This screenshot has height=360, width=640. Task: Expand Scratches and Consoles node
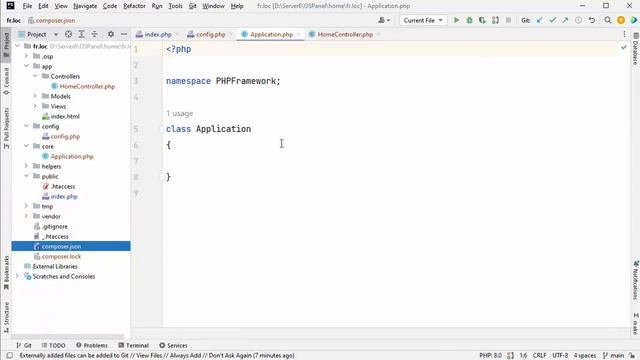pyautogui.click(x=18, y=276)
